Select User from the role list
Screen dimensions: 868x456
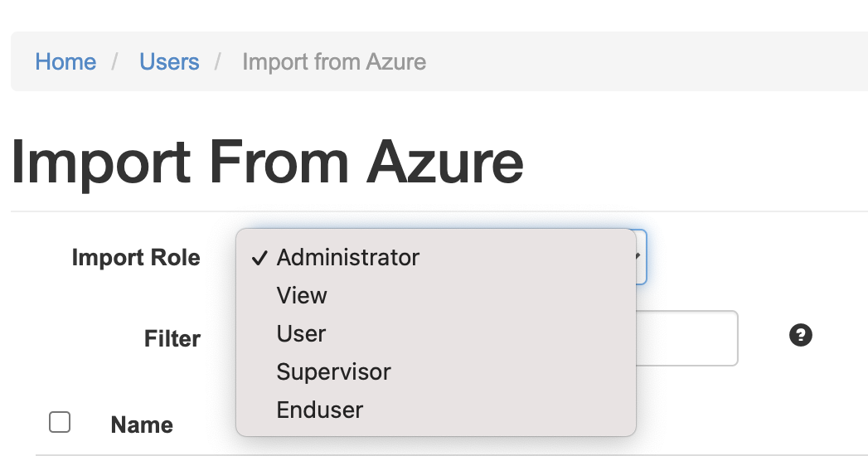click(301, 334)
